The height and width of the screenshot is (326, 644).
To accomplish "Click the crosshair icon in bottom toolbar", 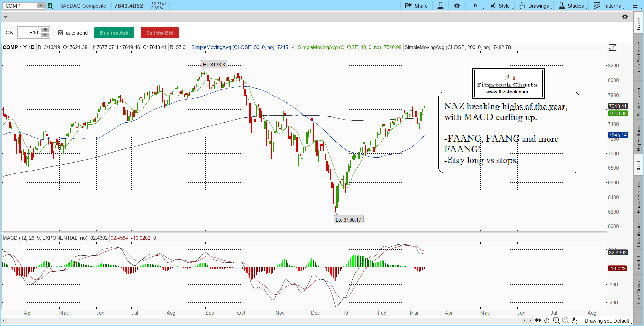I will click(547, 321).
